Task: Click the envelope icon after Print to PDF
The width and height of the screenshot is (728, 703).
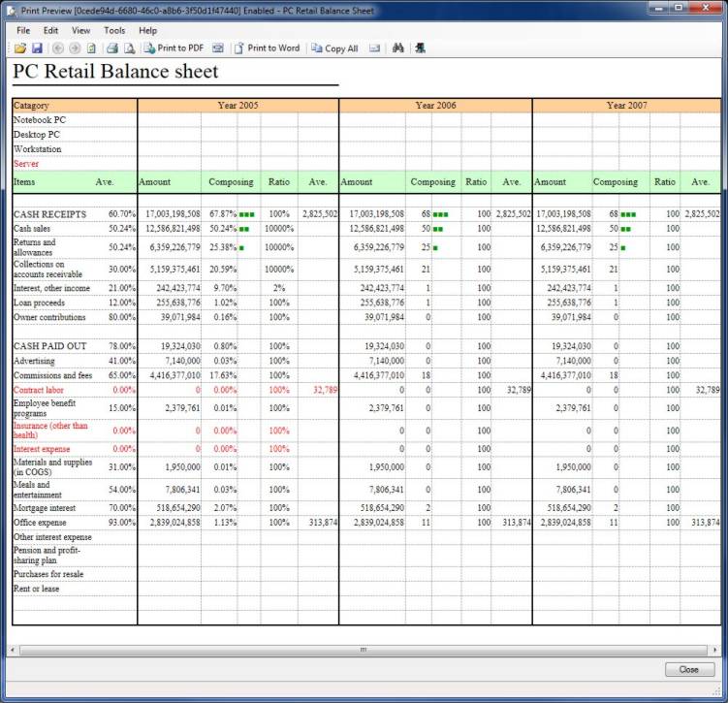Action: [x=218, y=48]
